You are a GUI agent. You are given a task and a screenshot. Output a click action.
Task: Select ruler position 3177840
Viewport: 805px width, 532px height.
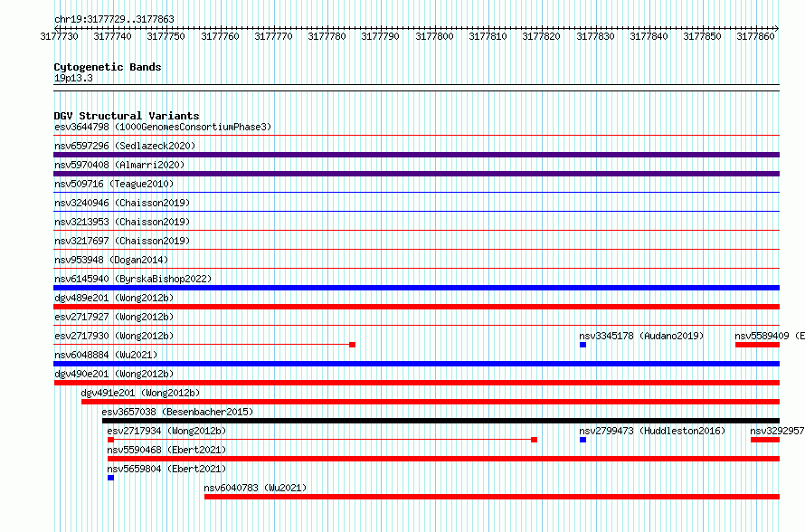click(649, 36)
